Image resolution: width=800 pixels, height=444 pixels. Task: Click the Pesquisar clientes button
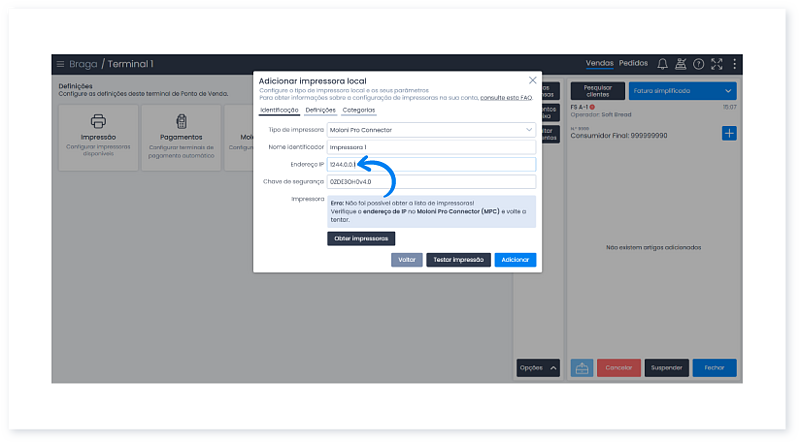point(598,91)
